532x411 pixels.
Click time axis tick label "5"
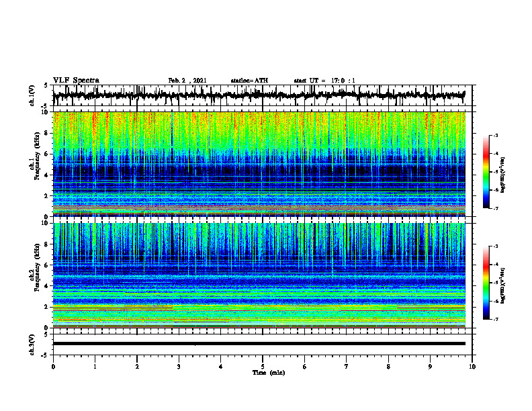(263, 367)
